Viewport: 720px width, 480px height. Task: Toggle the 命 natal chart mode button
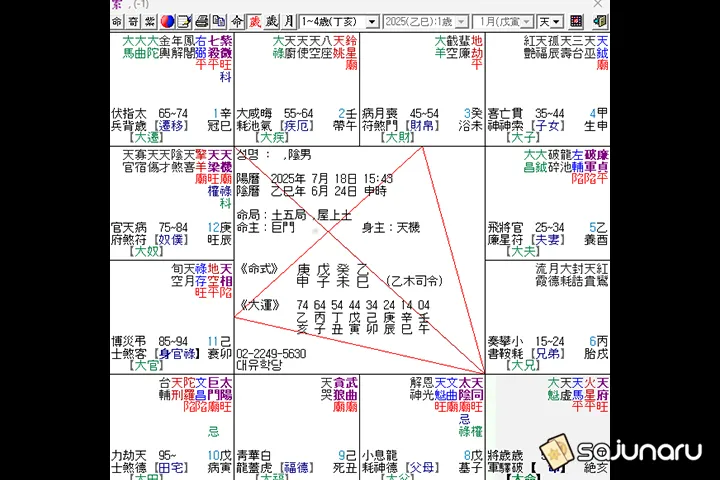click(237, 21)
